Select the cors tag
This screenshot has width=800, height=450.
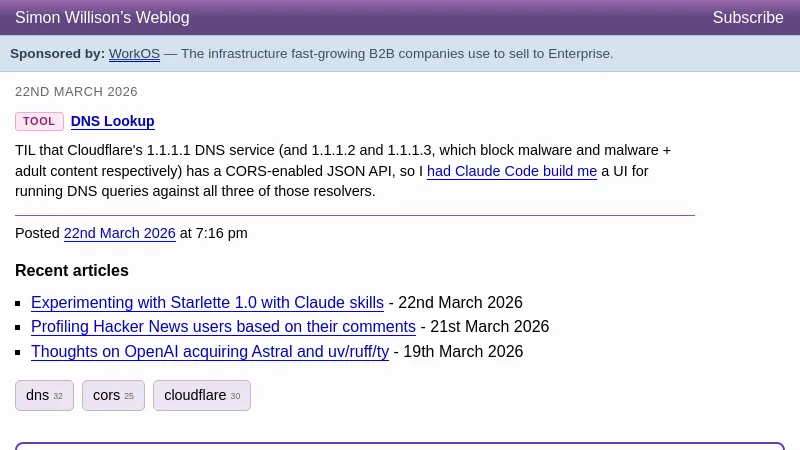113,395
